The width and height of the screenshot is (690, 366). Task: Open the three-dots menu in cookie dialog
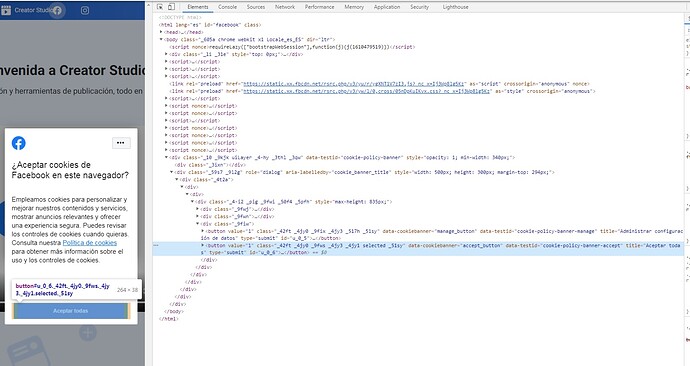[x=121, y=143]
